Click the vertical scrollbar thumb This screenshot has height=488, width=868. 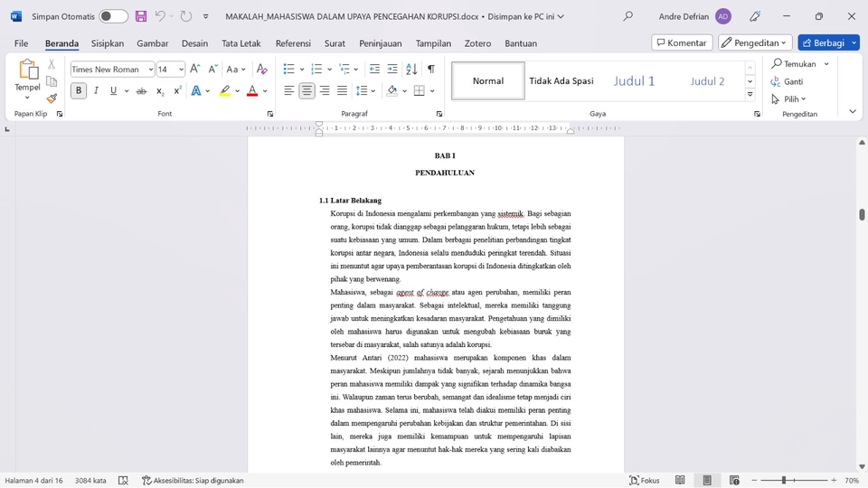click(x=862, y=214)
